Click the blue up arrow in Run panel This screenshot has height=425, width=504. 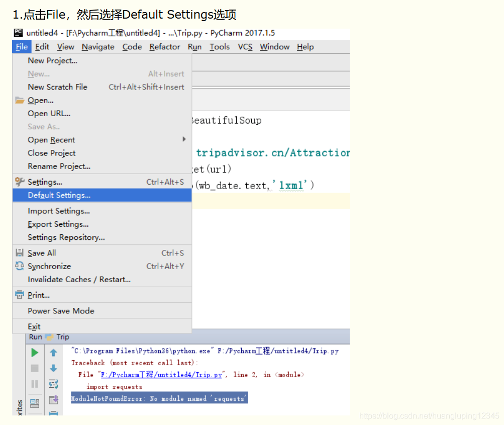tap(53, 353)
